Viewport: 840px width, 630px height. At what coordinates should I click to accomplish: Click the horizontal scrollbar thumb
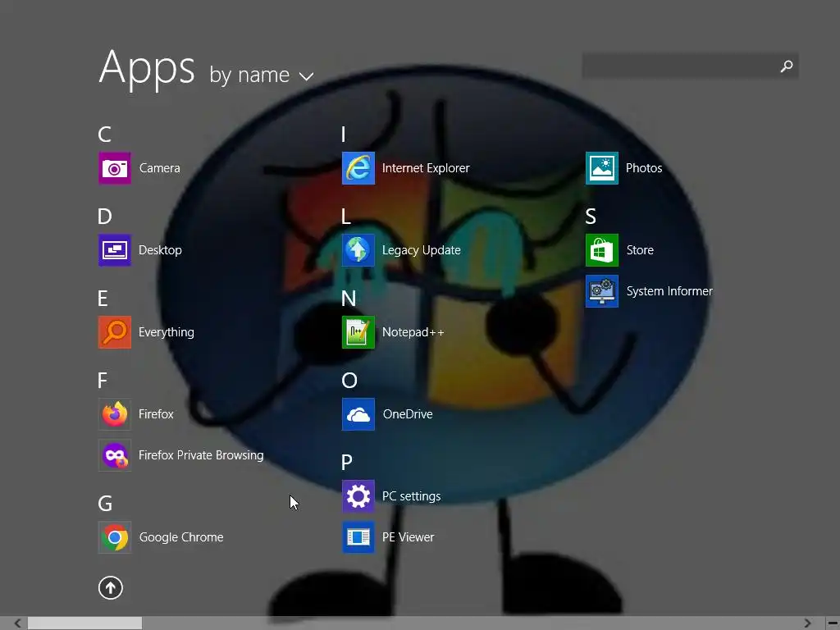coord(84,623)
